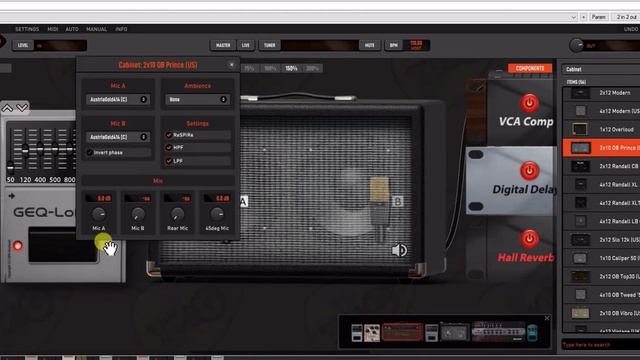640x360 pixels.
Task: Select the 2x10 OB Prince cabinet
Action: (602, 148)
